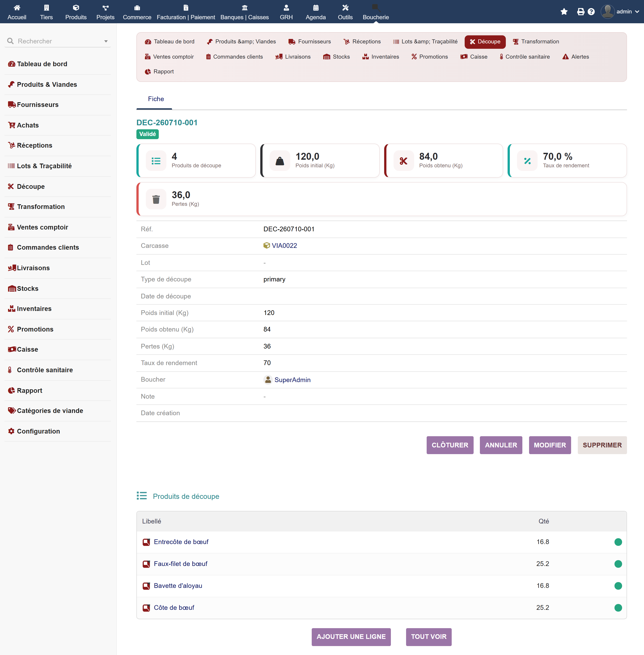Viewport: 644px width, 655px height.
Task: Open the Boucherie top menu
Action: coord(375,12)
